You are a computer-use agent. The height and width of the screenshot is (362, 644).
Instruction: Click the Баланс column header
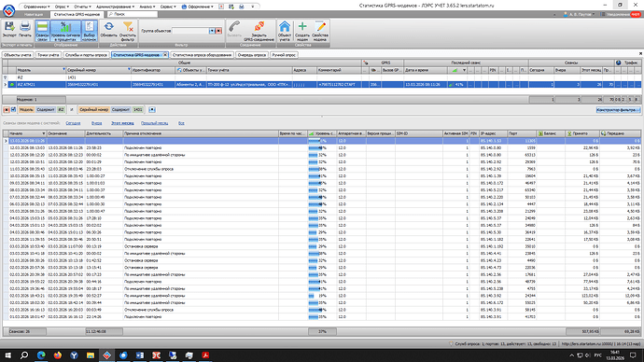pyautogui.click(x=551, y=133)
